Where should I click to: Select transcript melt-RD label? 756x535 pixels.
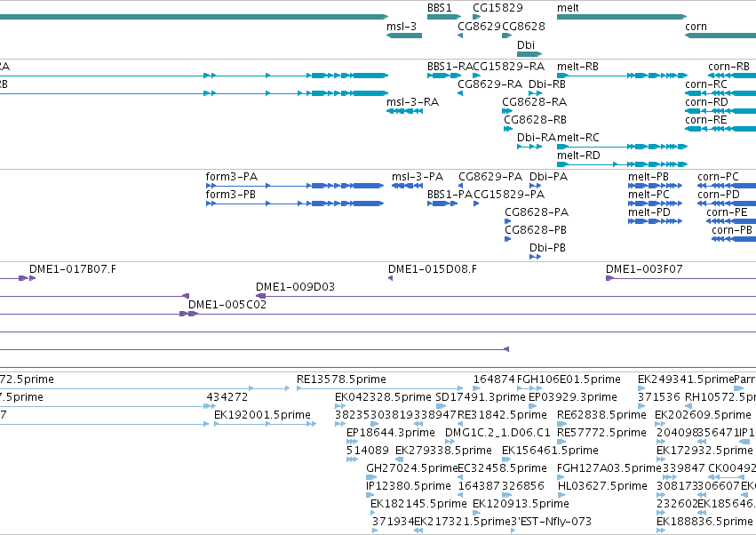pos(578,156)
